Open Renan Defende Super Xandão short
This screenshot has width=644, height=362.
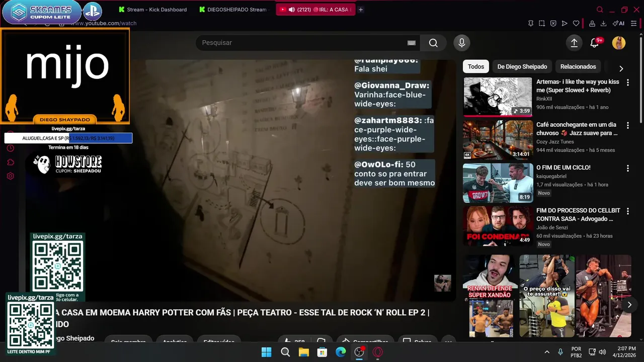point(490,296)
